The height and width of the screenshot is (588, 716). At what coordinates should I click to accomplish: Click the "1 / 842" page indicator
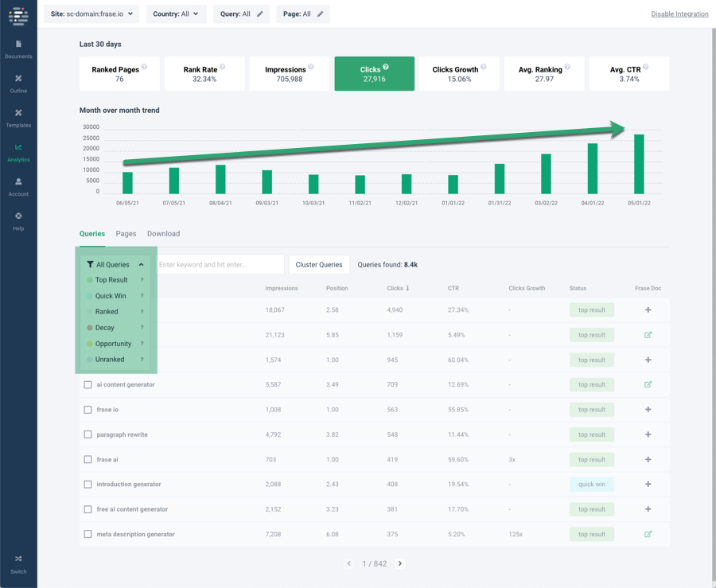pos(375,564)
